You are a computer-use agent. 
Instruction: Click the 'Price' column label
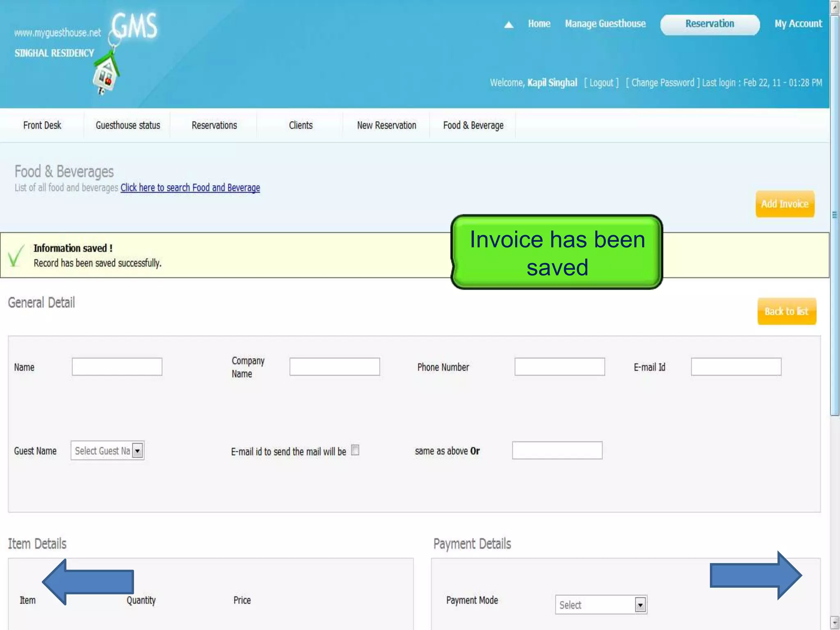[x=242, y=600]
